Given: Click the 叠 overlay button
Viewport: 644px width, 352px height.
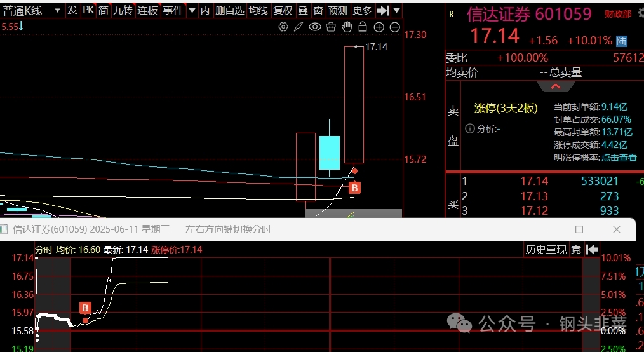Looking at the screenshot, I should tap(303, 10).
